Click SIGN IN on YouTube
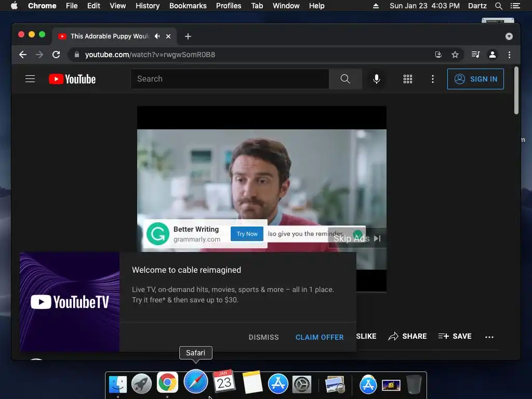This screenshot has width=532, height=399. point(475,79)
